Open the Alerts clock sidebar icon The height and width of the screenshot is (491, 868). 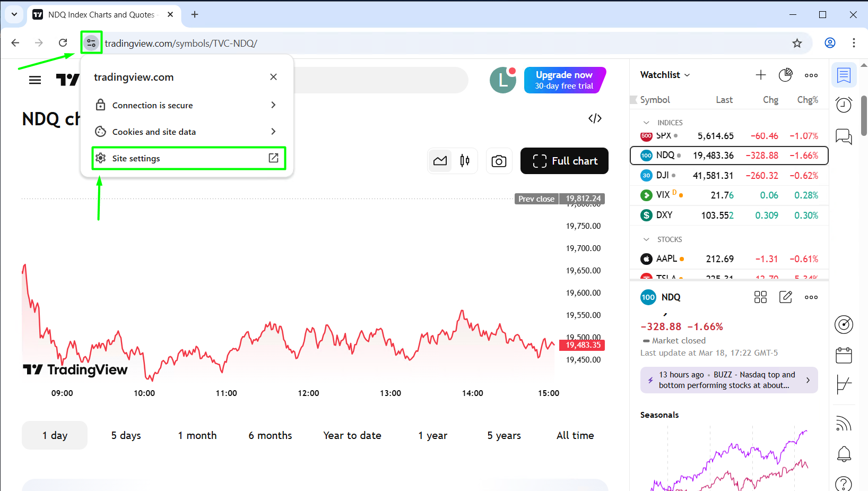pos(844,105)
